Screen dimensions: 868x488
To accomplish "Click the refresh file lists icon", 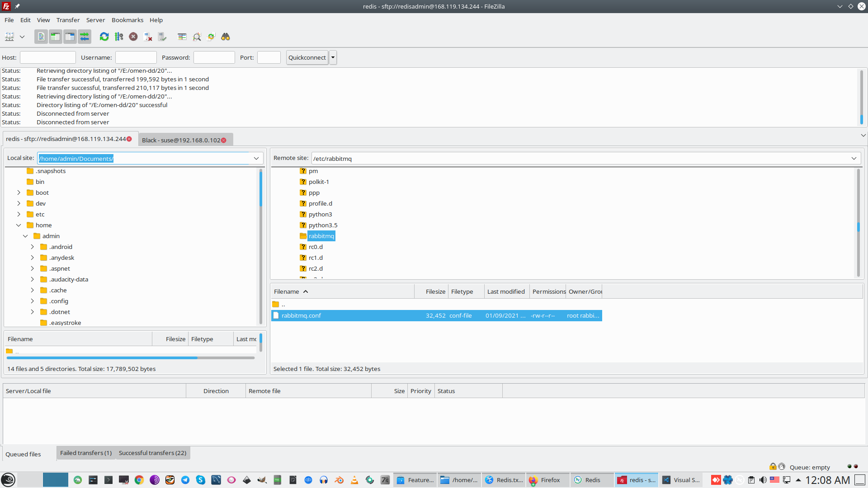I will (x=104, y=37).
